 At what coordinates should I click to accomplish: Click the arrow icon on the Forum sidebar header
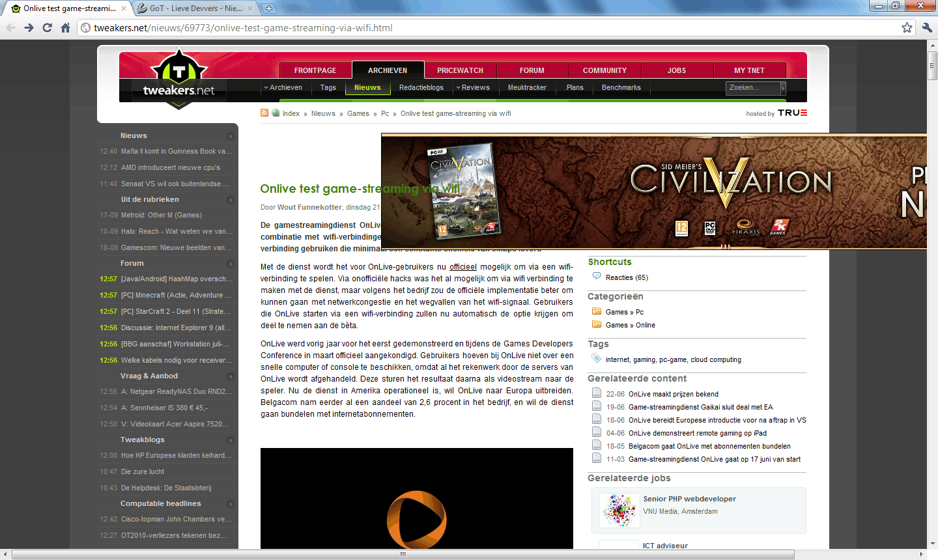coord(231,264)
